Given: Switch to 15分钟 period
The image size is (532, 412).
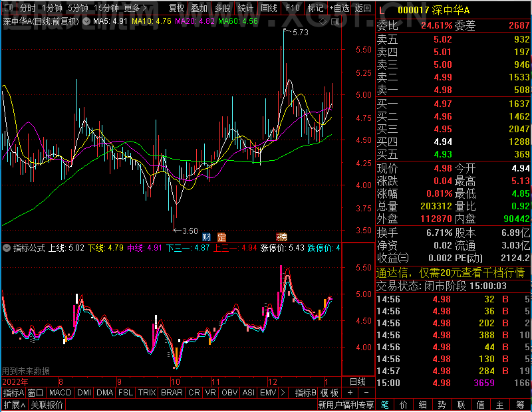Looking at the screenshot, I should click(106, 8).
